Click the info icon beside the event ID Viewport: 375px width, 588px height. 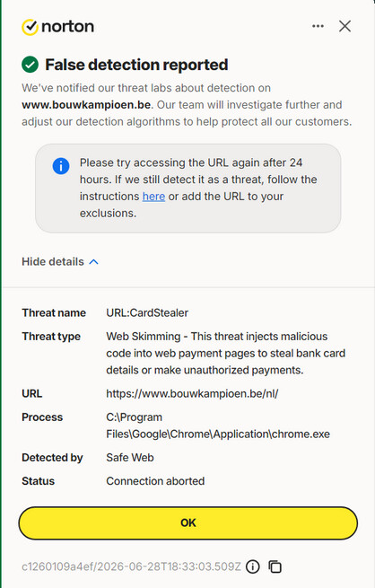click(x=252, y=566)
